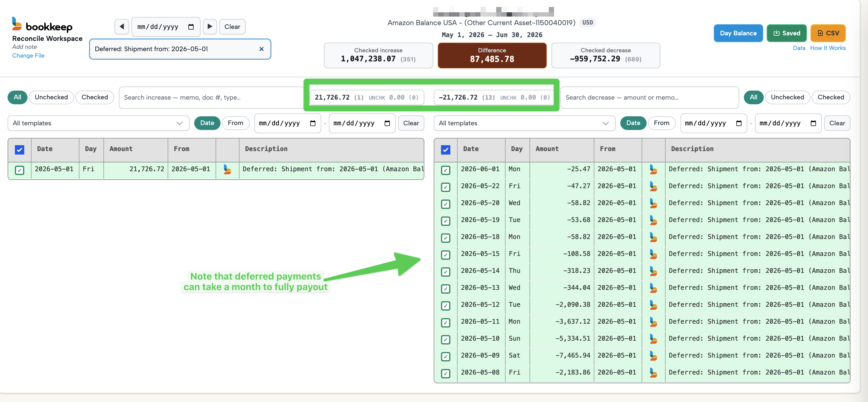Click the Saved button
This screenshot has height=402, width=868.
point(787,33)
